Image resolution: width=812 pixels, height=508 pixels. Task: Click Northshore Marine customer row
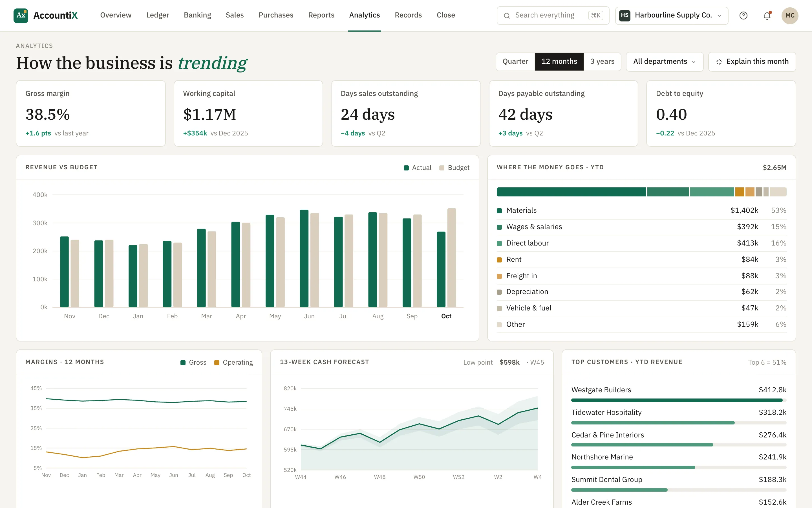(679, 461)
